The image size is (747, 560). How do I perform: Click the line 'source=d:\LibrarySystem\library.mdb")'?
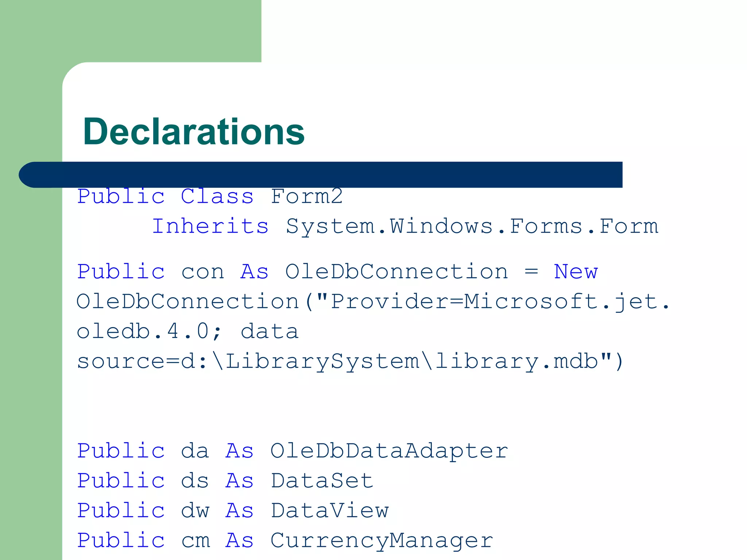(x=350, y=362)
